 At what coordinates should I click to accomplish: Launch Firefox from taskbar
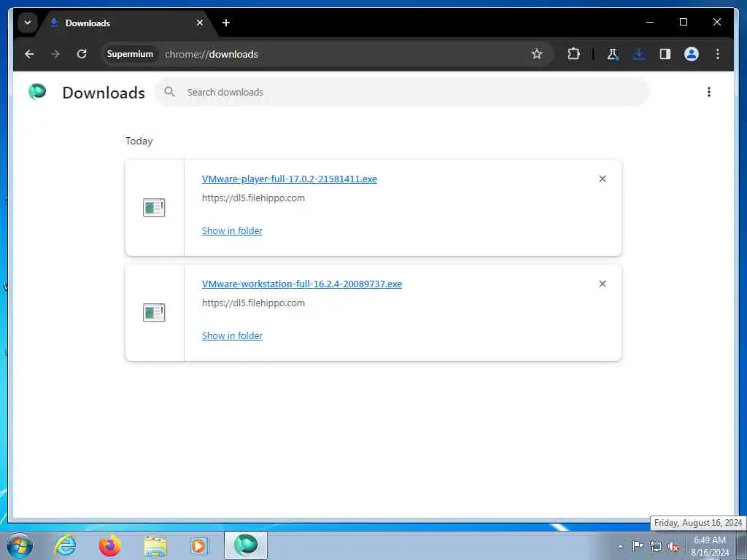(110, 545)
